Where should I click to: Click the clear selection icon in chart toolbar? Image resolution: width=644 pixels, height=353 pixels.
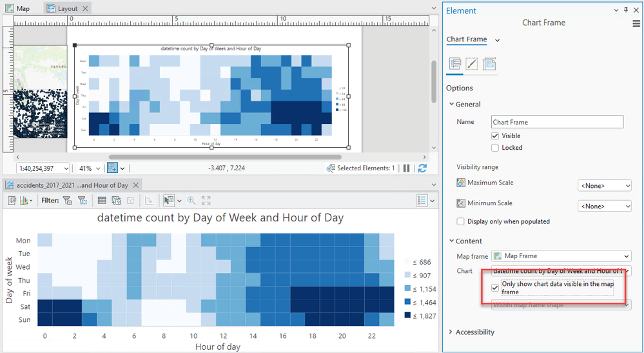tap(130, 201)
